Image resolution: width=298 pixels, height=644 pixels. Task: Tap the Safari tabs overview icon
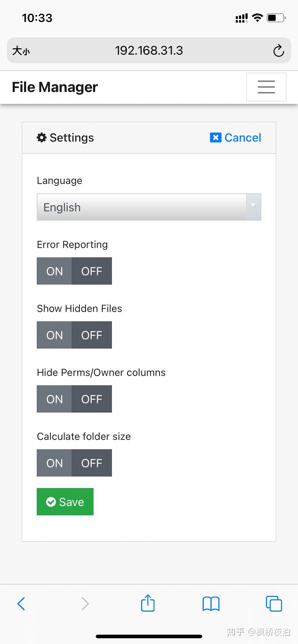[x=274, y=603]
